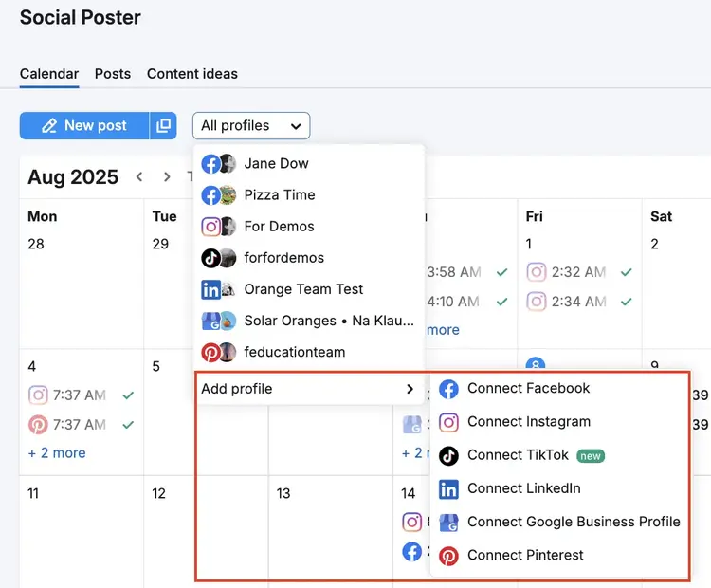Click the Facebook icon on day 14
711x588 pixels.
(411, 552)
